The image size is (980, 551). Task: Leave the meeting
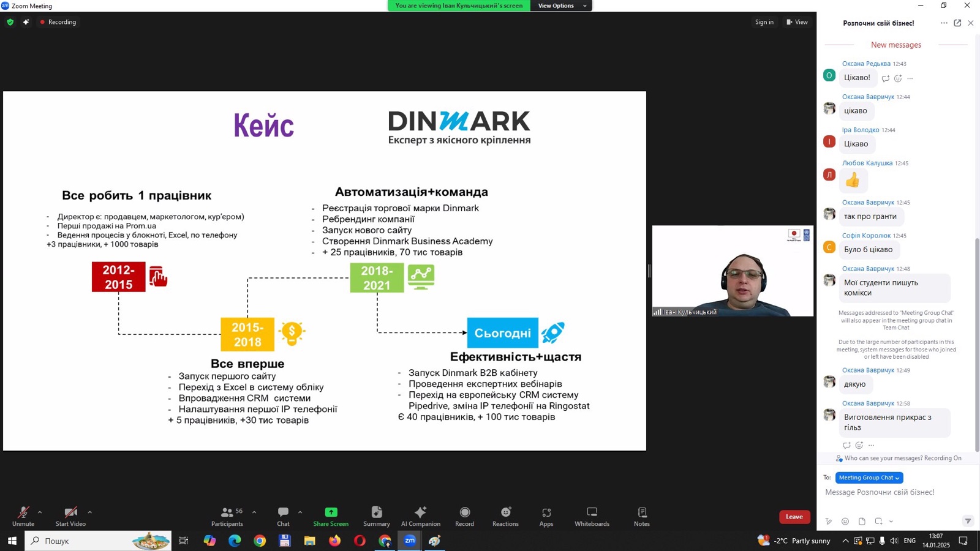[x=794, y=517]
